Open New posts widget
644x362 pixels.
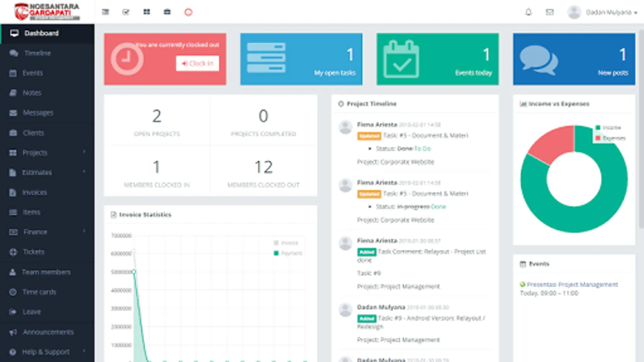pyautogui.click(x=574, y=59)
